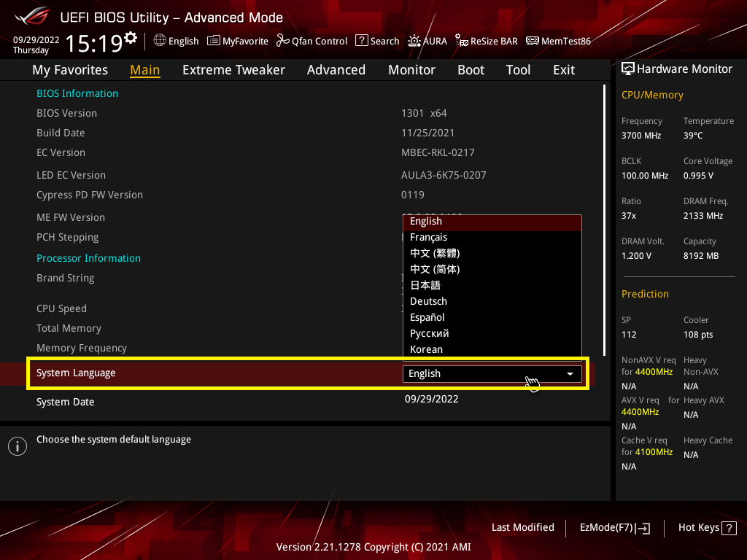The image size is (747, 560).
Task: Open Hot Keys help
Action: pyautogui.click(x=708, y=528)
